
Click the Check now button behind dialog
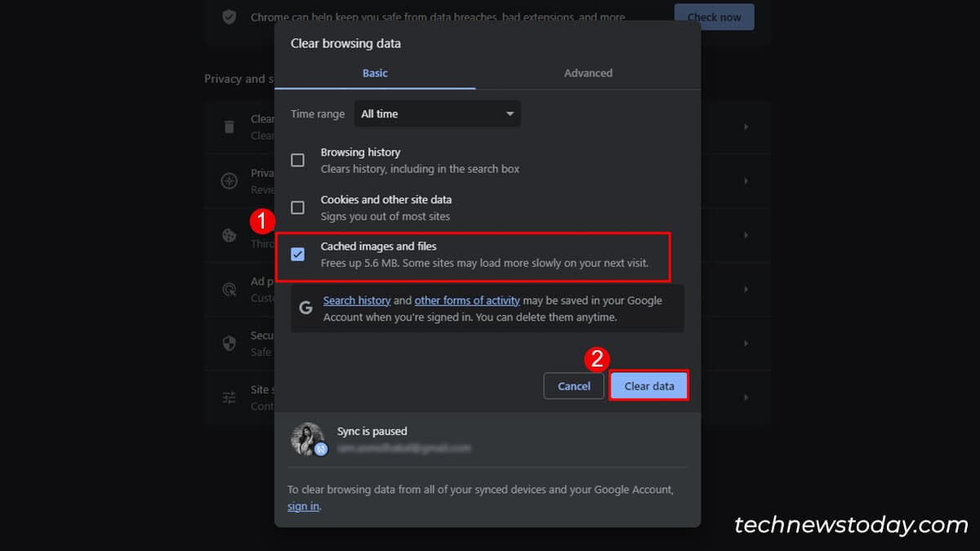[x=714, y=17]
